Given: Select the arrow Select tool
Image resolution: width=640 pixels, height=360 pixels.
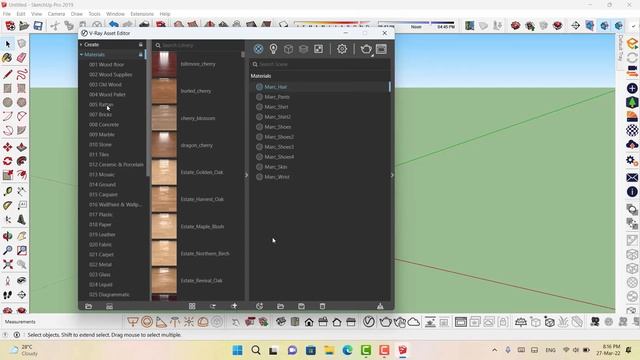Looking at the screenshot, I should (x=7, y=44).
